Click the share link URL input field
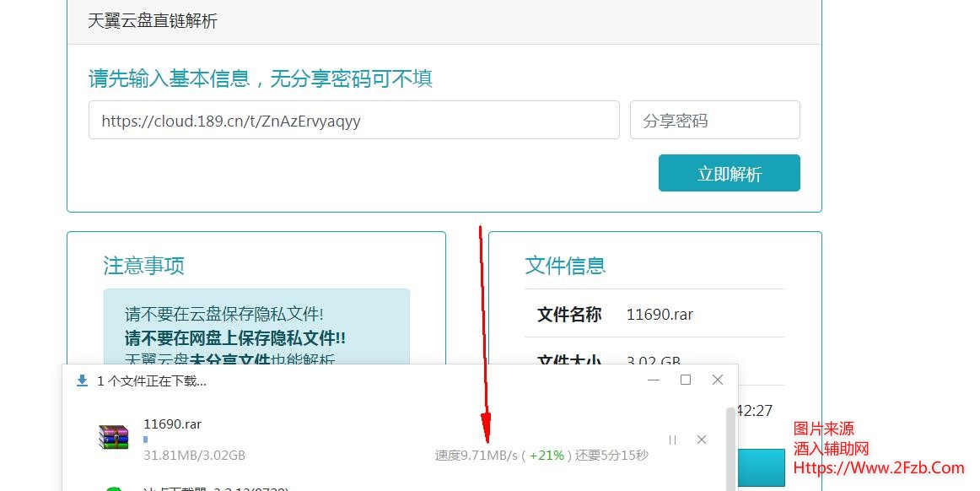The image size is (980, 491). tap(353, 120)
